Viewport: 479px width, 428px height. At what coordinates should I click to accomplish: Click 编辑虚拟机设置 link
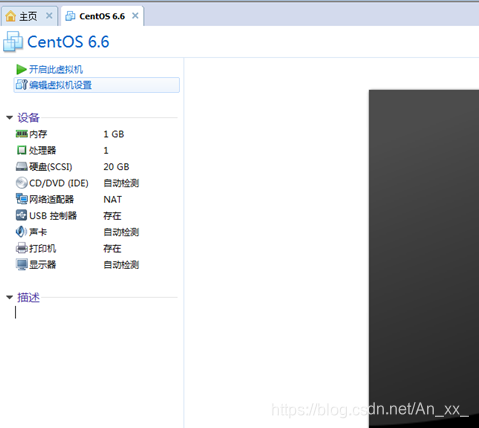tap(60, 85)
